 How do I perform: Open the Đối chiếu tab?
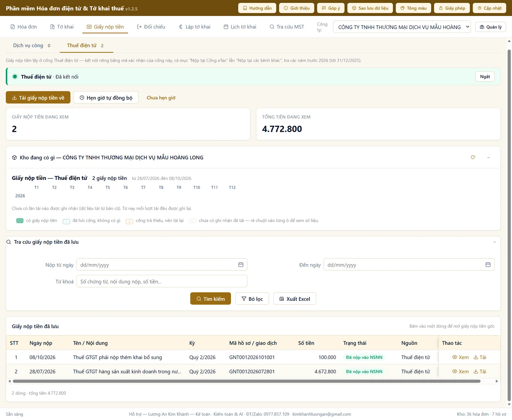click(151, 27)
